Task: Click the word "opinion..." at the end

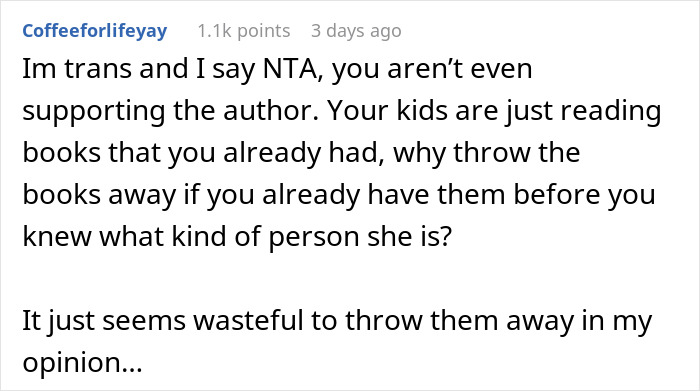Action: [x=83, y=363]
